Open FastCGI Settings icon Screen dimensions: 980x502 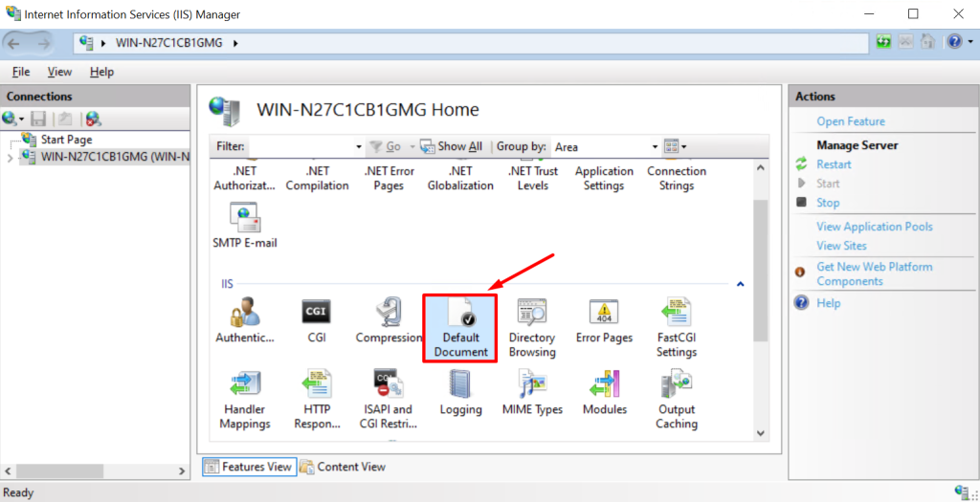tap(676, 327)
